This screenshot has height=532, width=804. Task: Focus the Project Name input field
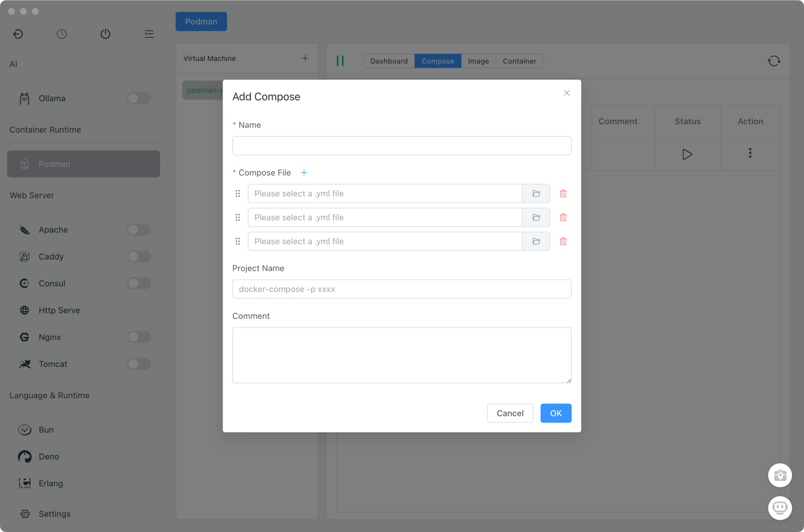(401, 289)
